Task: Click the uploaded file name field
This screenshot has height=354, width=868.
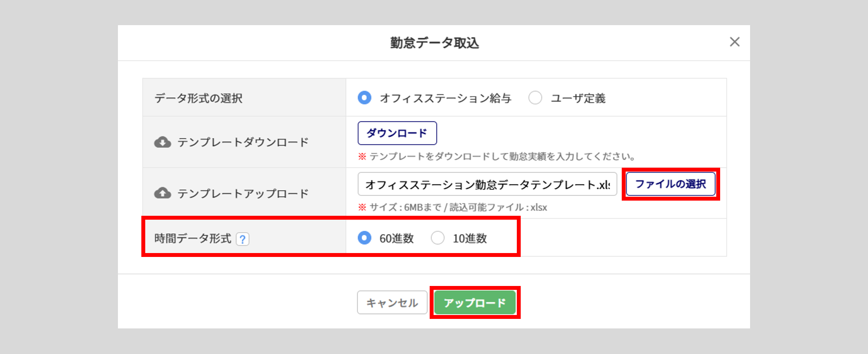Action: point(487,185)
